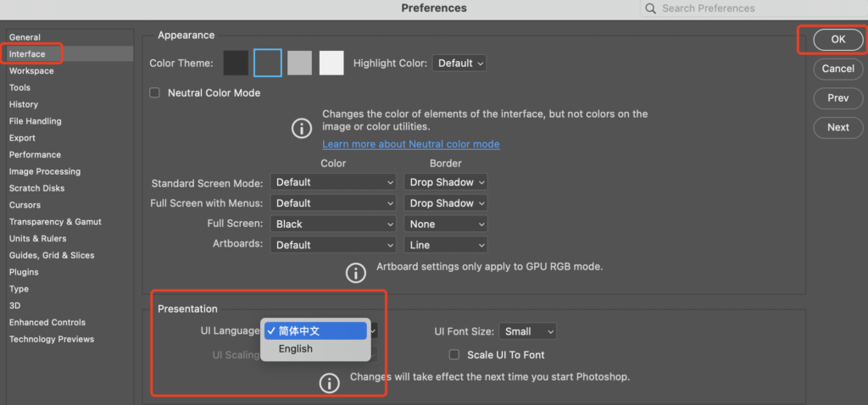Expand Standard Screen Mode color dropdown
The width and height of the screenshot is (868, 405).
click(334, 182)
